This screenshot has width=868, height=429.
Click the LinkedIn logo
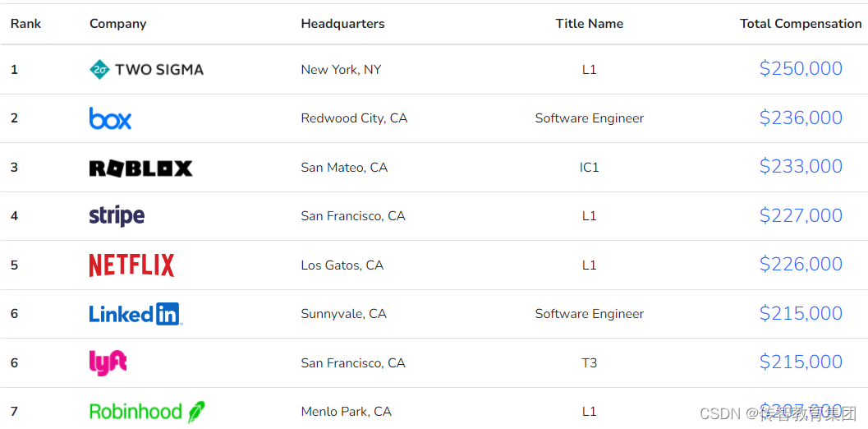click(x=135, y=314)
